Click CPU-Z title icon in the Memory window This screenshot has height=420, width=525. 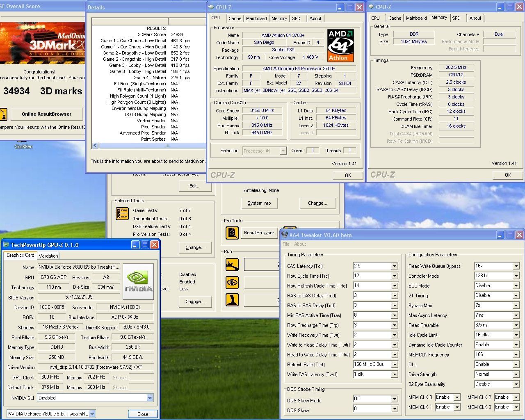(x=371, y=7)
